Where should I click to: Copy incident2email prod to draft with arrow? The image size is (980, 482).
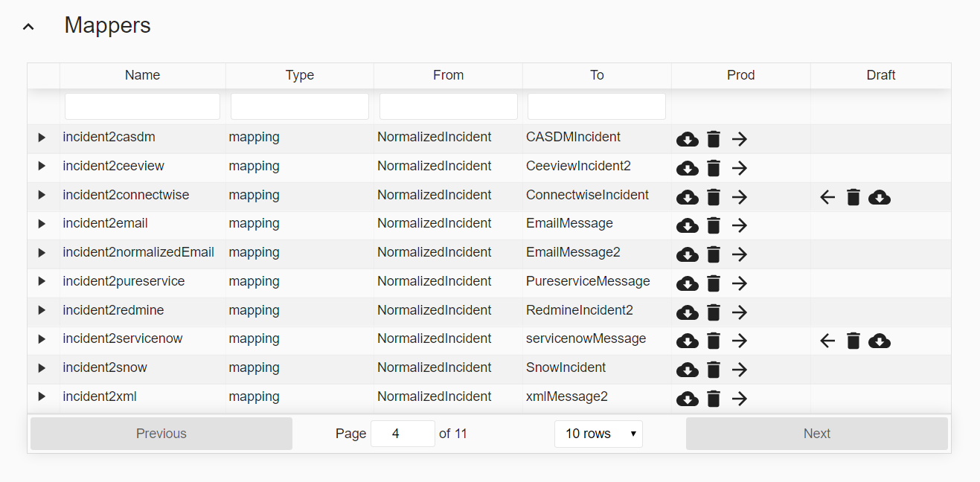click(739, 225)
